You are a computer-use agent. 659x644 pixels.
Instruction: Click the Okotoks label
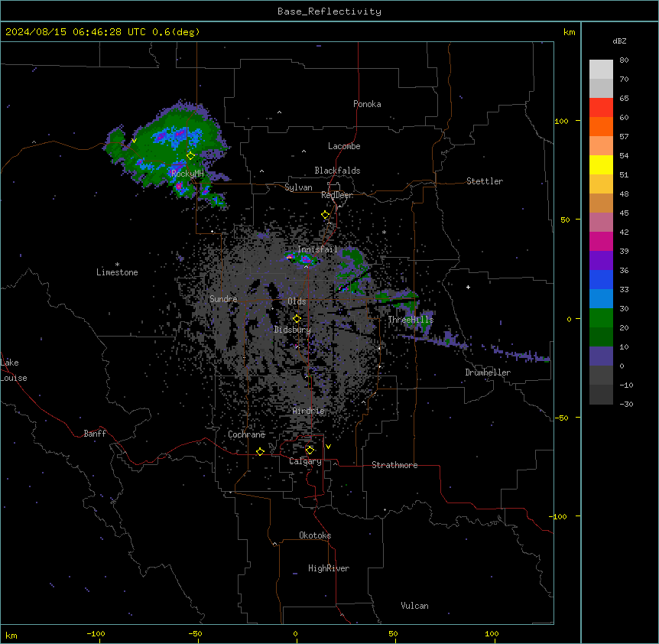[x=315, y=535]
